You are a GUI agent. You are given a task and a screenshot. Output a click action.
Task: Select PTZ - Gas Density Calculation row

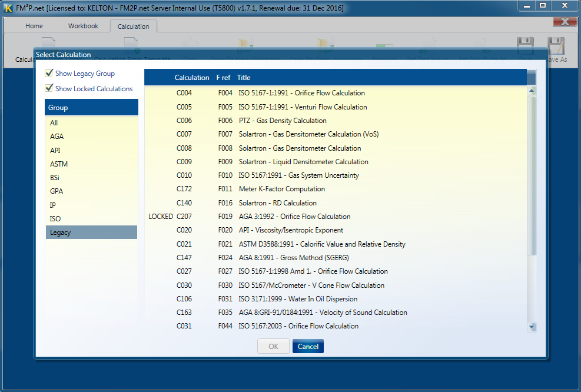tap(336, 121)
